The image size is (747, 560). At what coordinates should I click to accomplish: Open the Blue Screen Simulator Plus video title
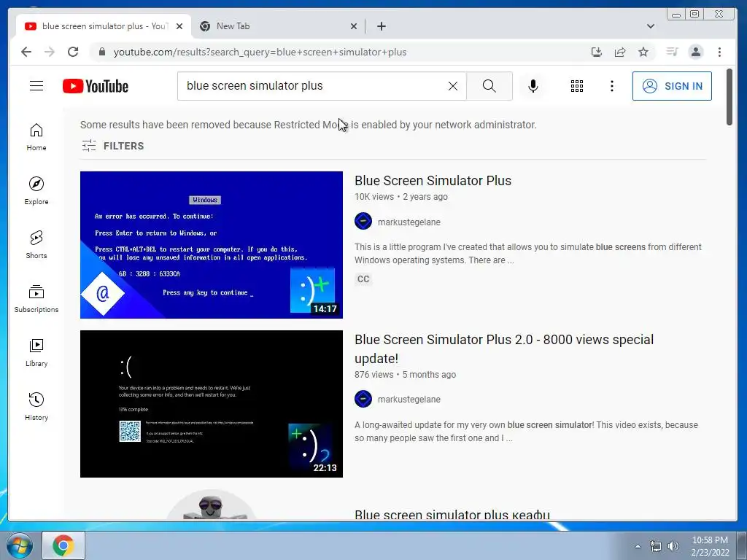click(x=433, y=181)
